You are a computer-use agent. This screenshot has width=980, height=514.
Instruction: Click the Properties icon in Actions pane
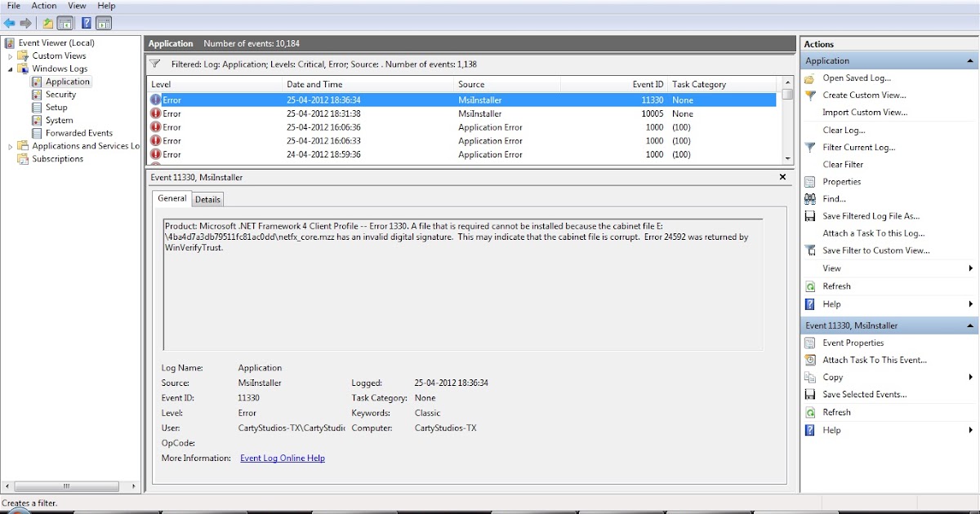[809, 182]
